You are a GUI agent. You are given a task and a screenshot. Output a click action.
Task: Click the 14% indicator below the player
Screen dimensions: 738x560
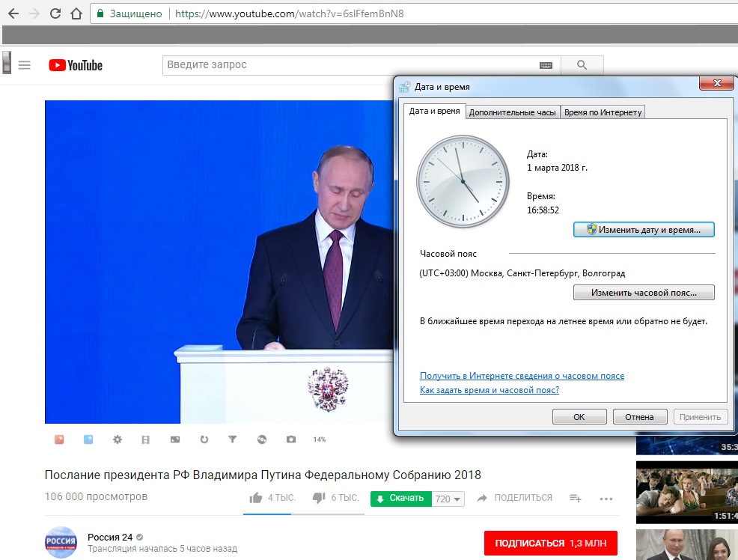(320, 439)
